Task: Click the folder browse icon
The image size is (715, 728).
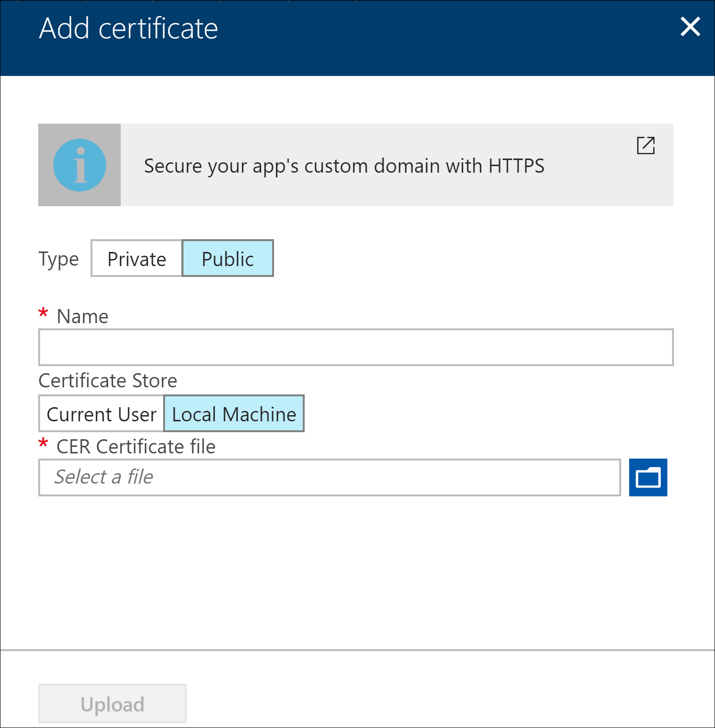Action: pos(648,477)
